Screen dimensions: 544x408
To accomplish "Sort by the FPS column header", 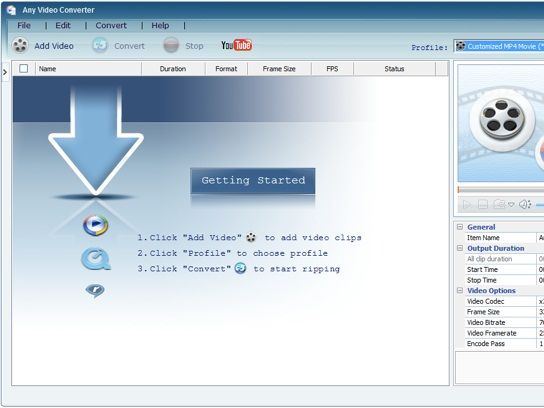I will point(332,69).
